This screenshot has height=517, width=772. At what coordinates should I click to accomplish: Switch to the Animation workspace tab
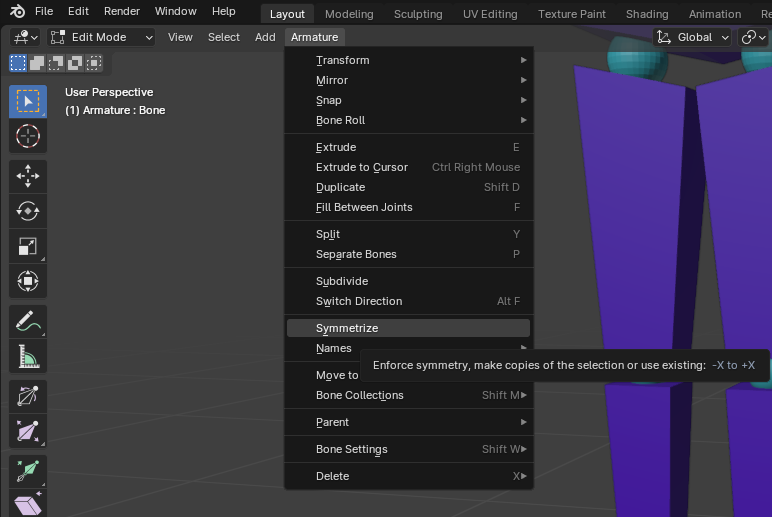coord(715,14)
